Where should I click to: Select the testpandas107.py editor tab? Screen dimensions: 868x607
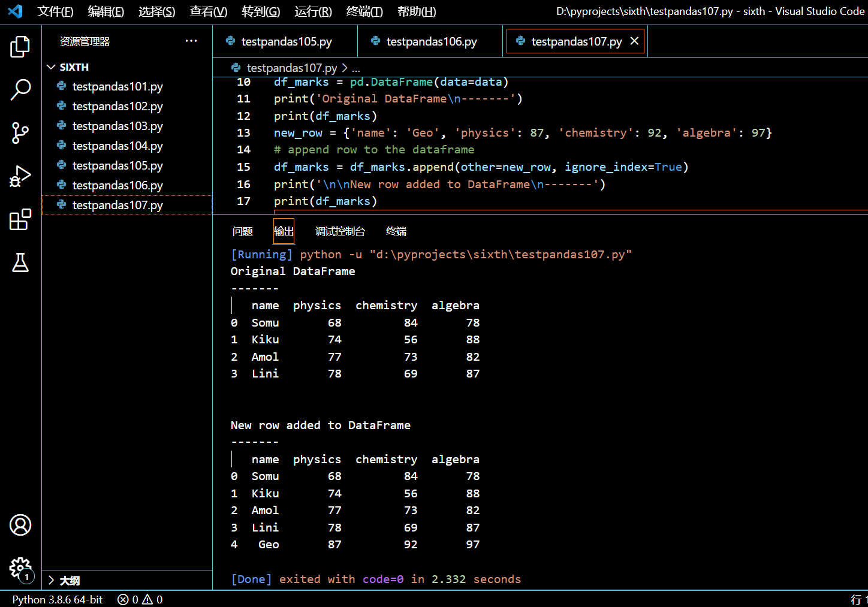(x=576, y=41)
